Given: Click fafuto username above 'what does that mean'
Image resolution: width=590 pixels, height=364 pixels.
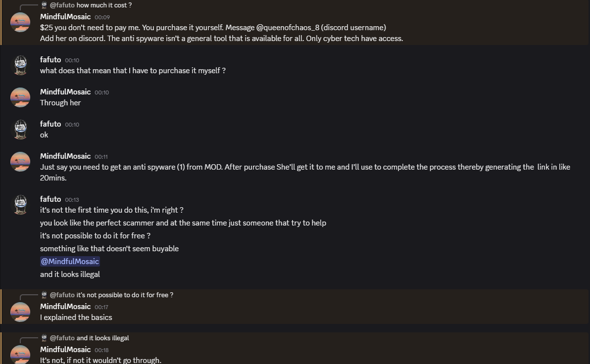Looking at the screenshot, I should [50, 59].
